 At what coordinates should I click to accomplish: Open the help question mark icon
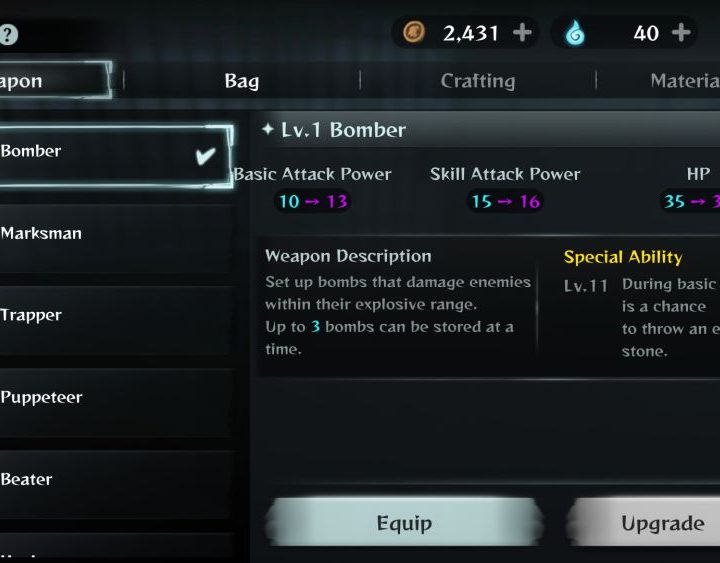coord(7,34)
